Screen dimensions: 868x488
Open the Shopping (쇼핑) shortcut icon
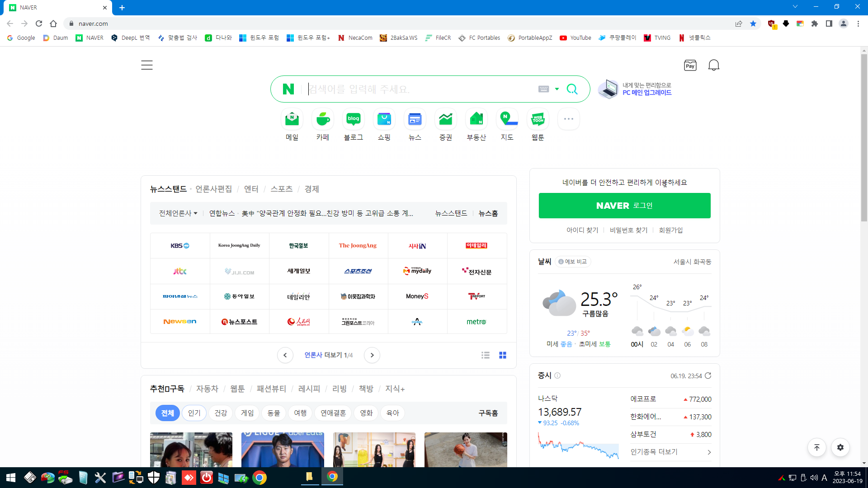384,119
